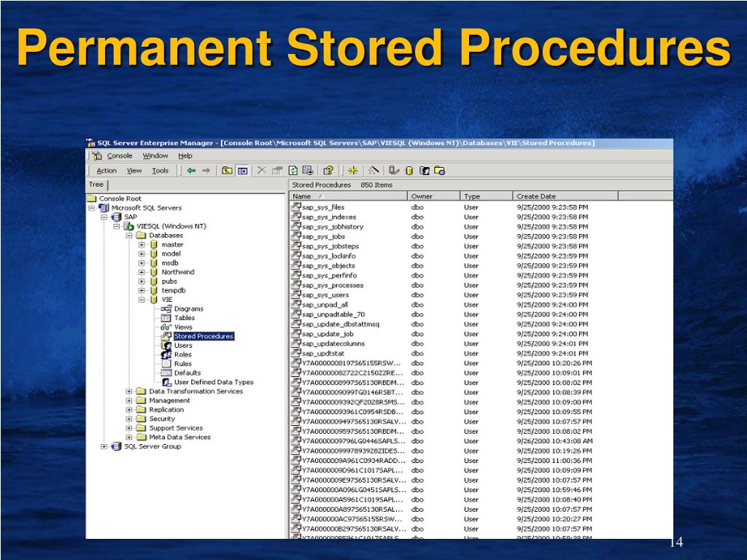This screenshot has height=560, width=747.
Task: Open the Window menu
Action: click(x=155, y=156)
